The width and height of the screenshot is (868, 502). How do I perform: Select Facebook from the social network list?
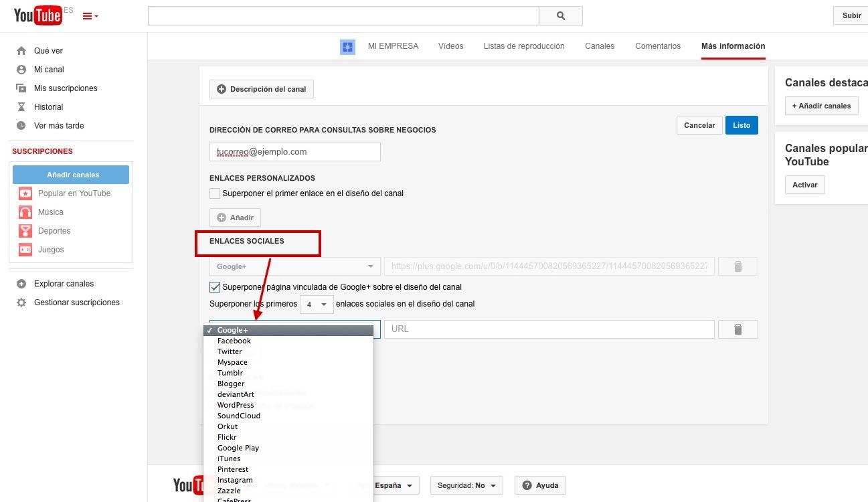[x=234, y=341]
